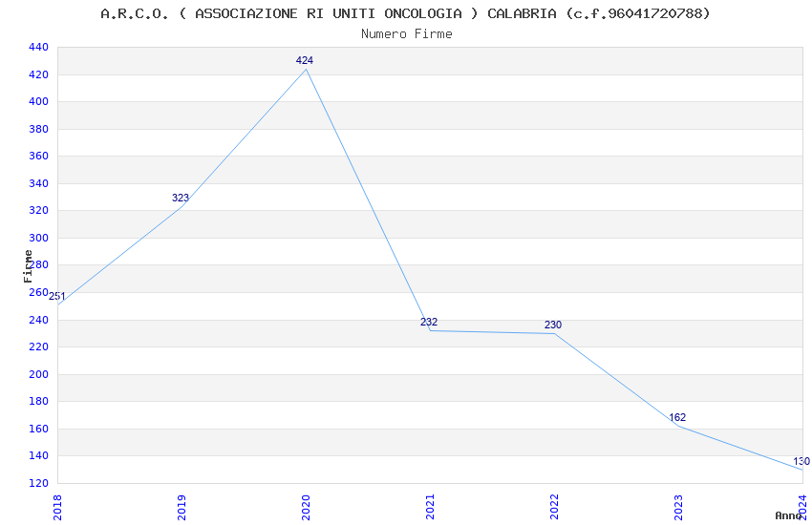Click the x-axis year 2019
Image resolution: width=812 pixels, height=525 pixels.
pos(182,508)
